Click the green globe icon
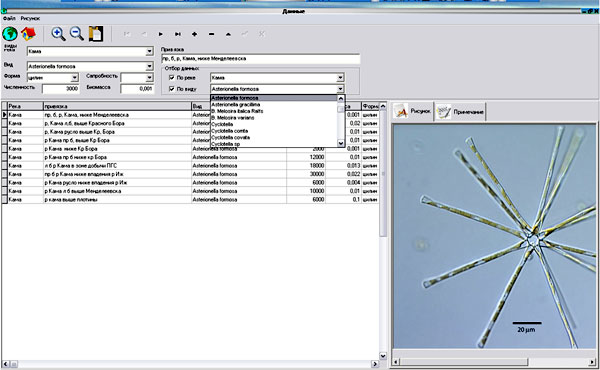Viewport: 600px width, 370px height. [x=10, y=34]
